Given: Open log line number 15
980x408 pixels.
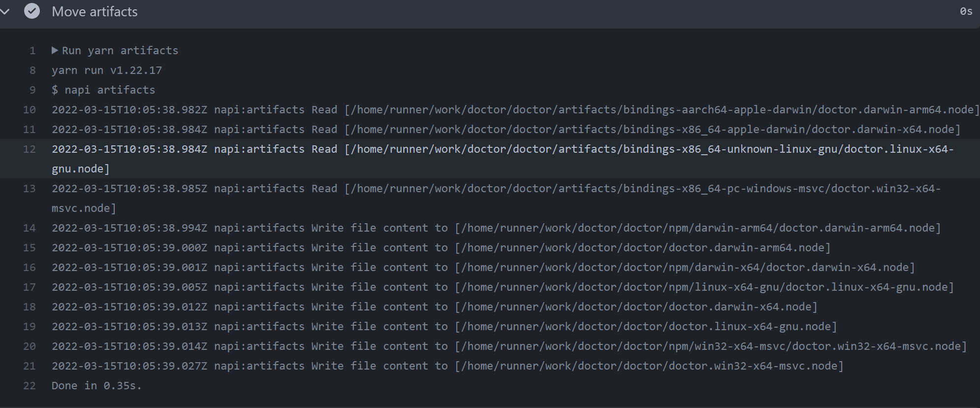Looking at the screenshot, I should tap(30, 247).
